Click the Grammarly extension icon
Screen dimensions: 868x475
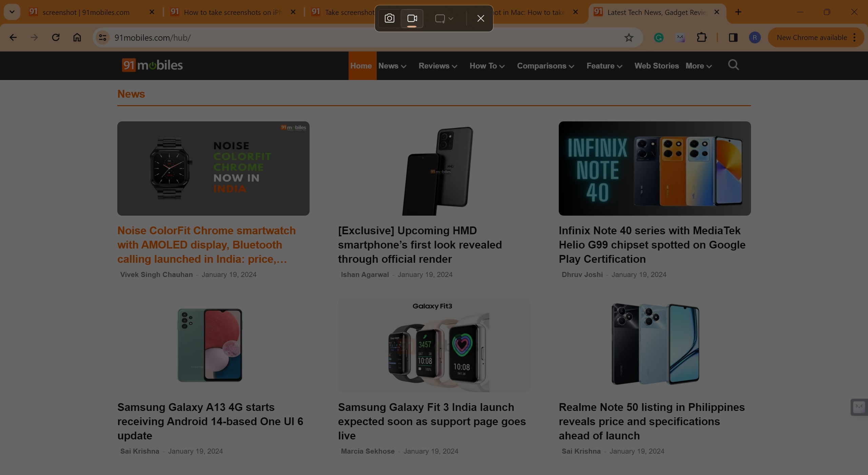[x=658, y=38]
